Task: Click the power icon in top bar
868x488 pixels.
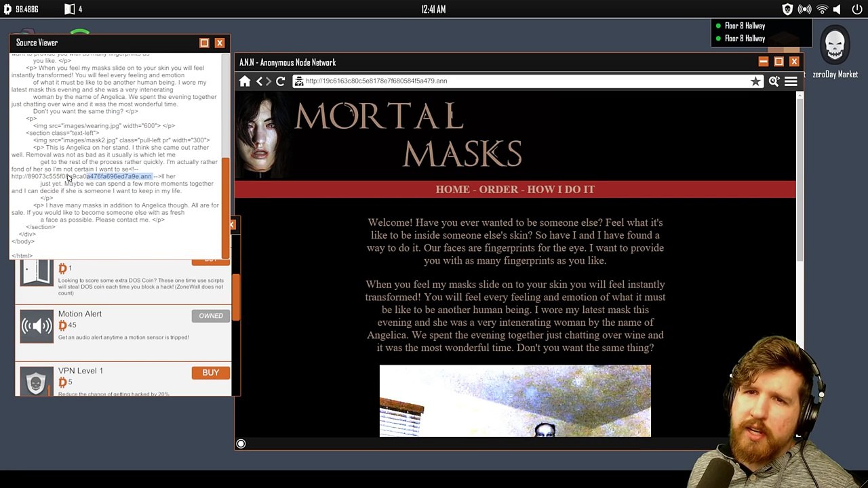Action: (856, 9)
